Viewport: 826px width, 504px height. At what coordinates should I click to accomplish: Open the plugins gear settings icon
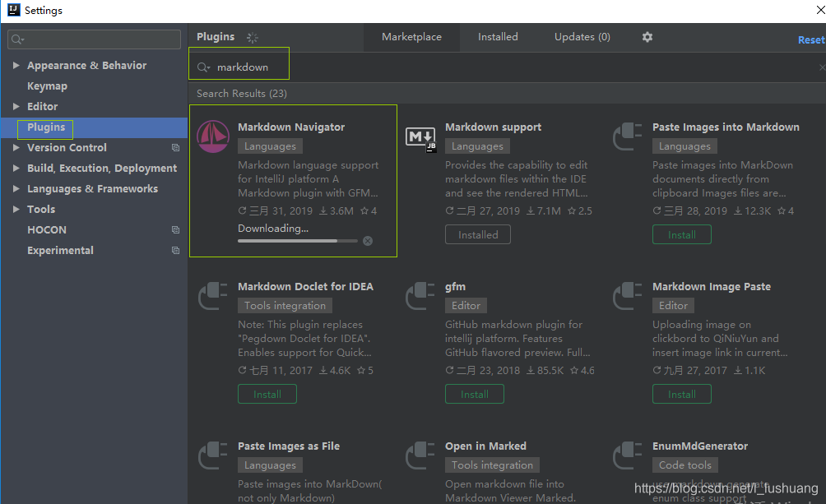pyautogui.click(x=647, y=37)
